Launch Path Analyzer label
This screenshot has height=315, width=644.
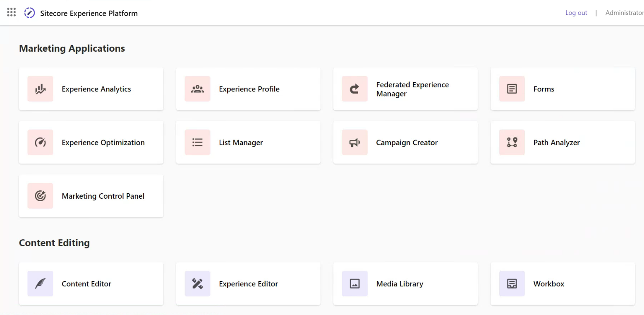pos(556,142)
